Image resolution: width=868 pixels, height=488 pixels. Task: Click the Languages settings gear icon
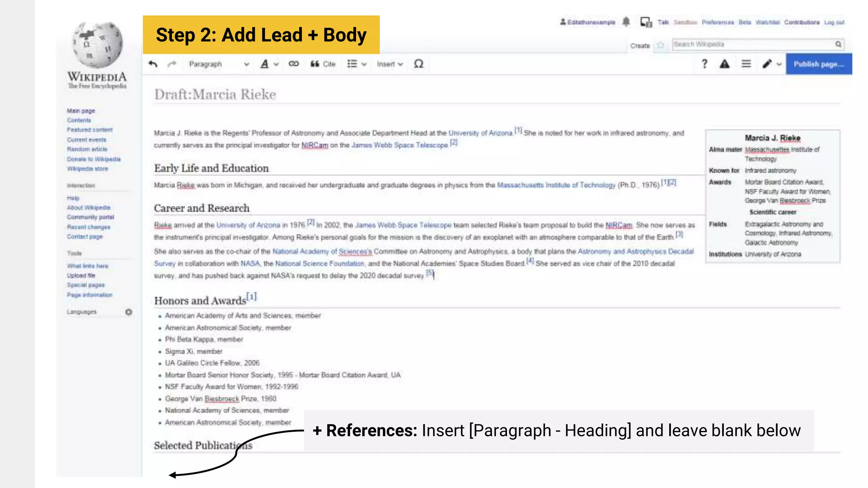(129, 312)
